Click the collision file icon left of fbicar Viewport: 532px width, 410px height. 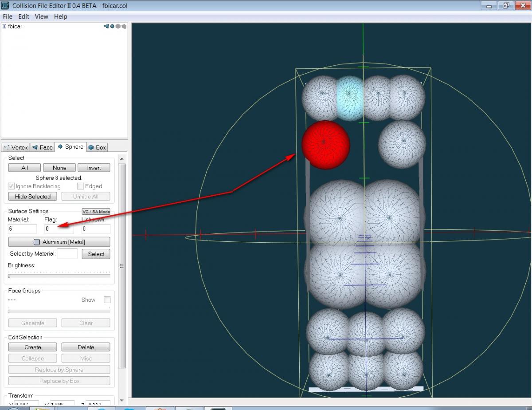[x=4, y=26]
